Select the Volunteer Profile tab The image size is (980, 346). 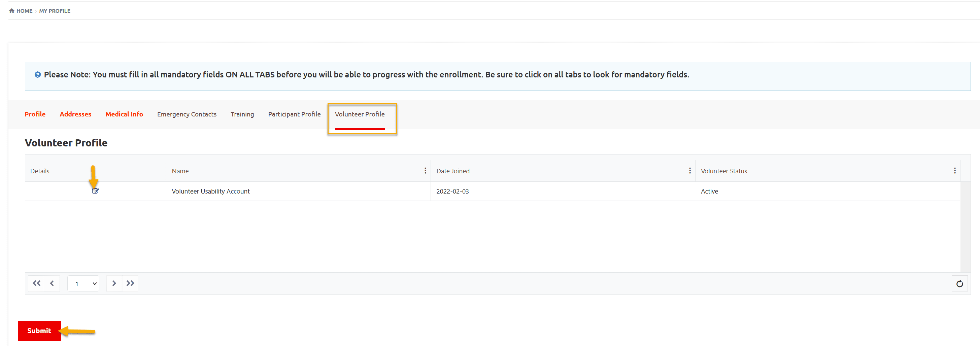[360, 114]
